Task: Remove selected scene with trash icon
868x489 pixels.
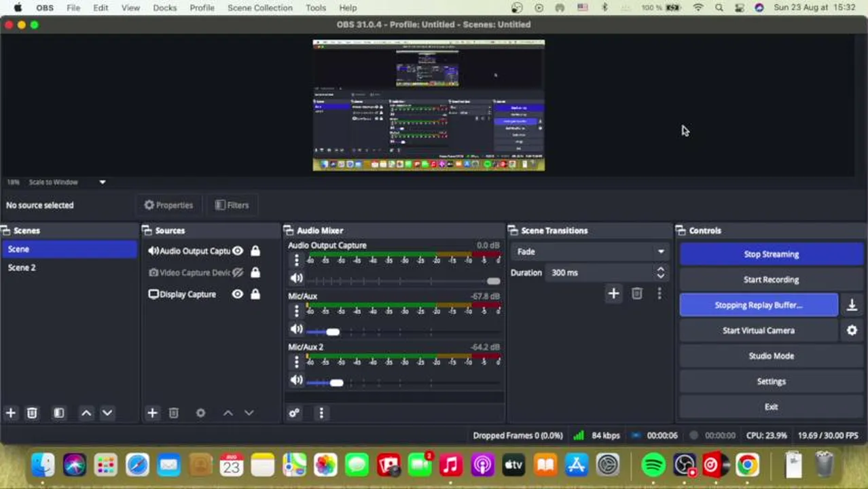Action: (32, 413)
